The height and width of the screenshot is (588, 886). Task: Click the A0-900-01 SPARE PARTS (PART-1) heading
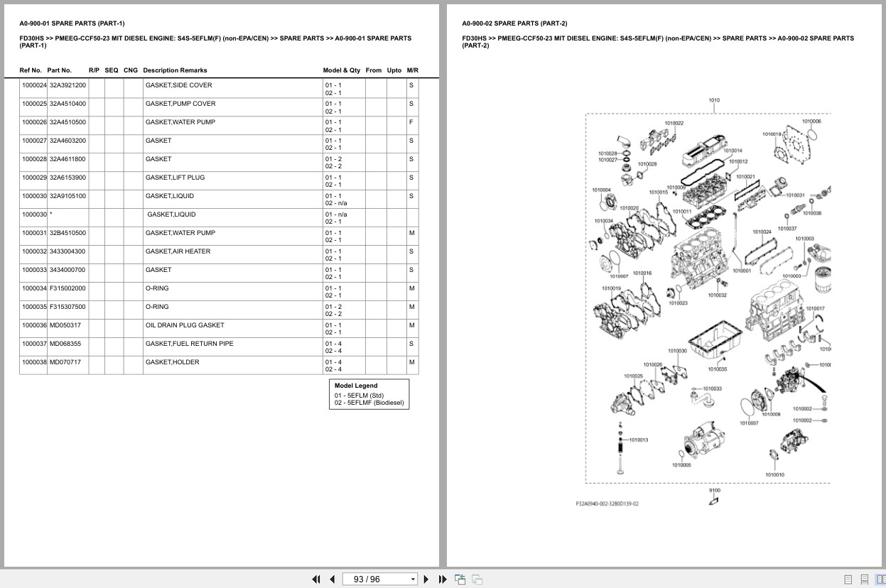(x=72, y=23)
